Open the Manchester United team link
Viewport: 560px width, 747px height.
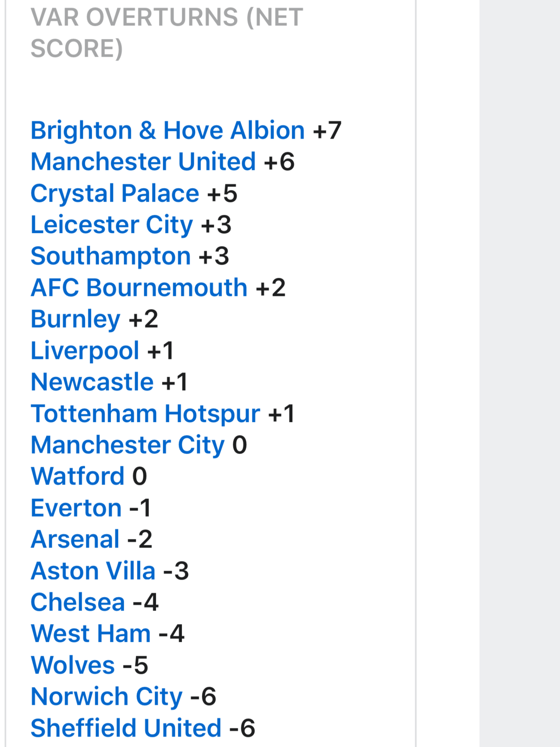pos(143,162)
